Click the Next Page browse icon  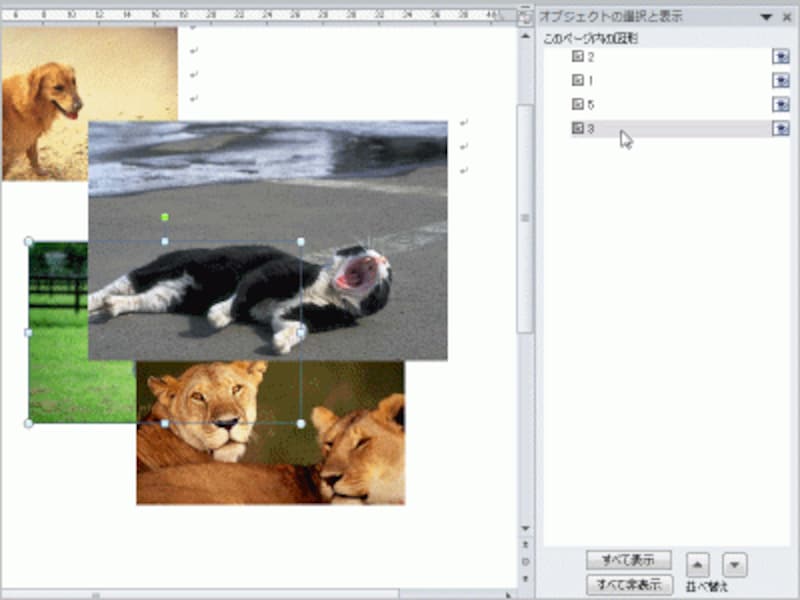(524, 578)
